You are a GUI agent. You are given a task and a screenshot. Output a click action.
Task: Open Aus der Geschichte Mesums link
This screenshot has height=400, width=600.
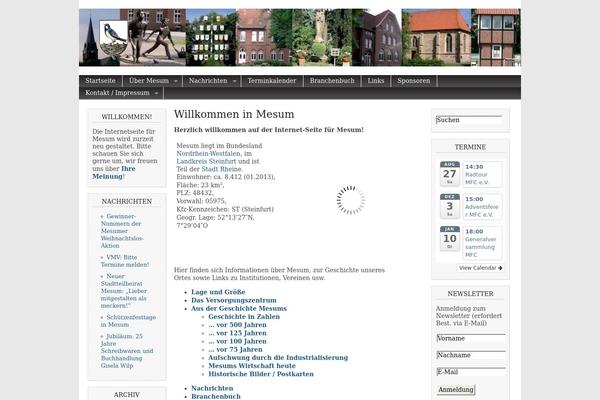tap(239, 309)
